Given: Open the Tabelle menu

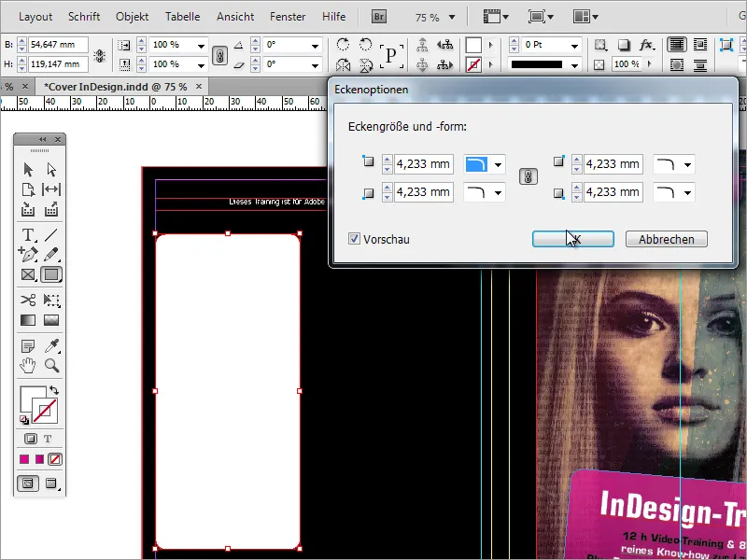Looking at the screenshot, I should pos(182,17).
